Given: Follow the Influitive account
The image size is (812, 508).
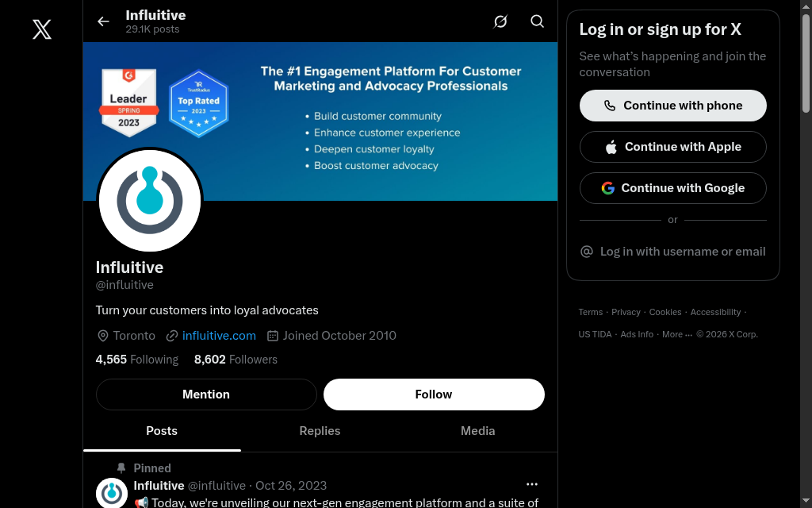Looking at the screenshot, I should pos(434,394).
